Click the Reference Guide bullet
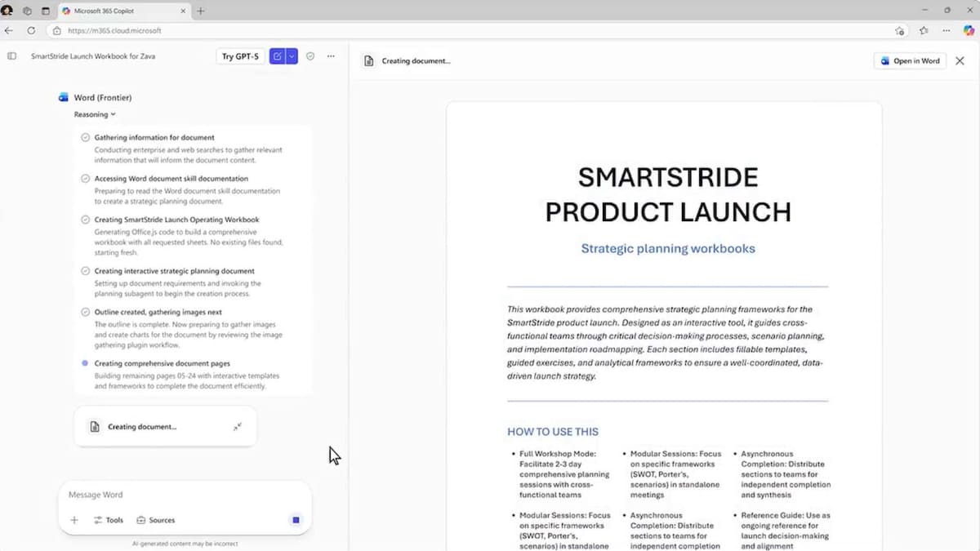 pos(786,531)
